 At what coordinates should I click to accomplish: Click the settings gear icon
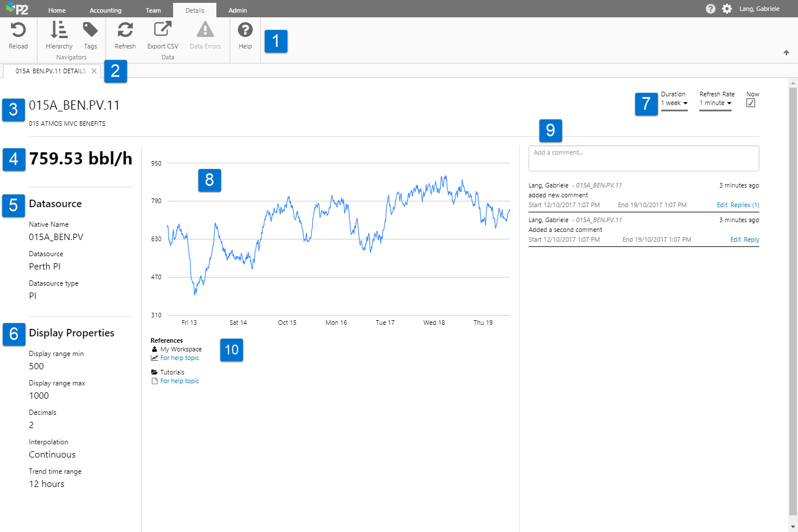pyautogui.click(x=727, y=9)
